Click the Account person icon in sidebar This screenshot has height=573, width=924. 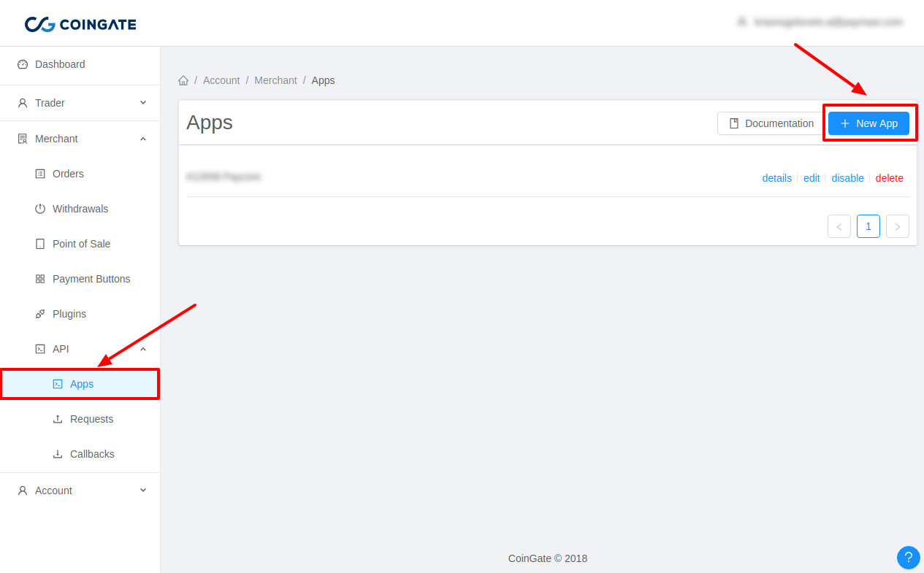(x=23, y=491)
